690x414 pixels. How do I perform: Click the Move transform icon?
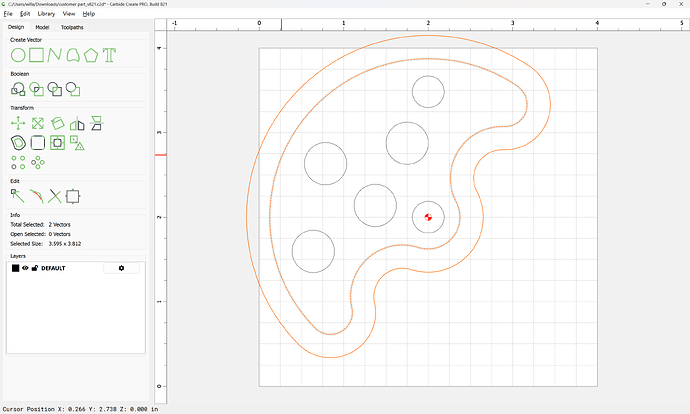18,123
